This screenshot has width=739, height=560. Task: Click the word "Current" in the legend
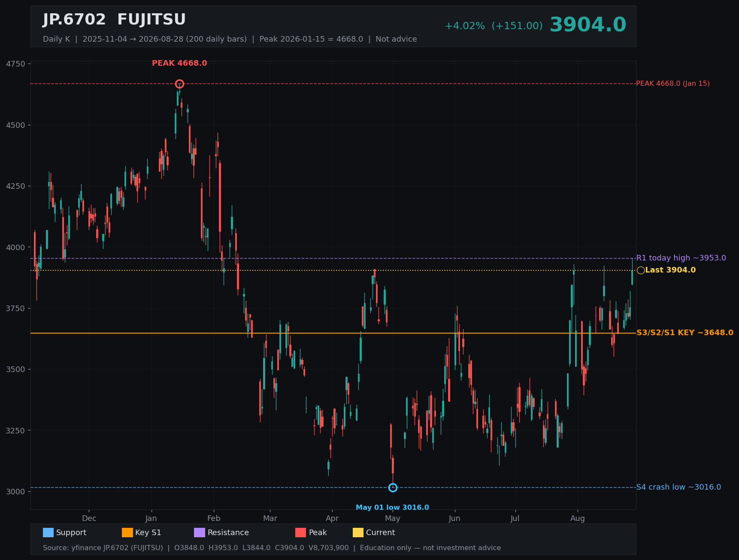click(380, 533)
